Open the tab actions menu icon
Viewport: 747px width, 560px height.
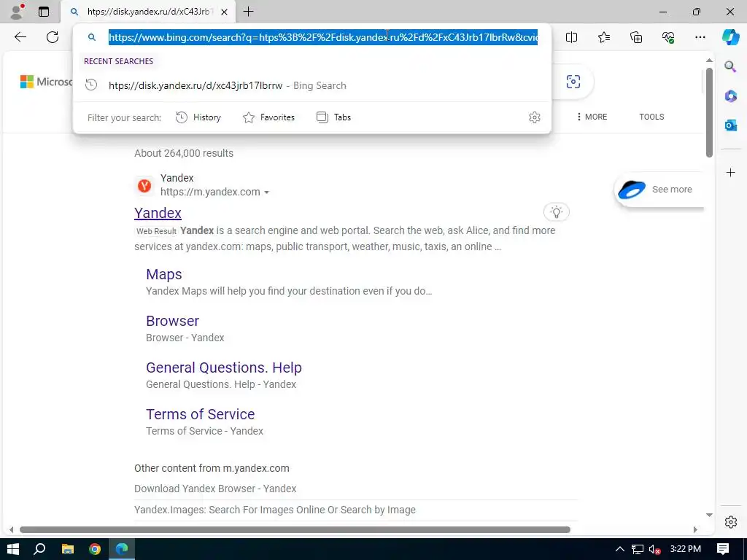pyautogui.click(x=44, y=12)
